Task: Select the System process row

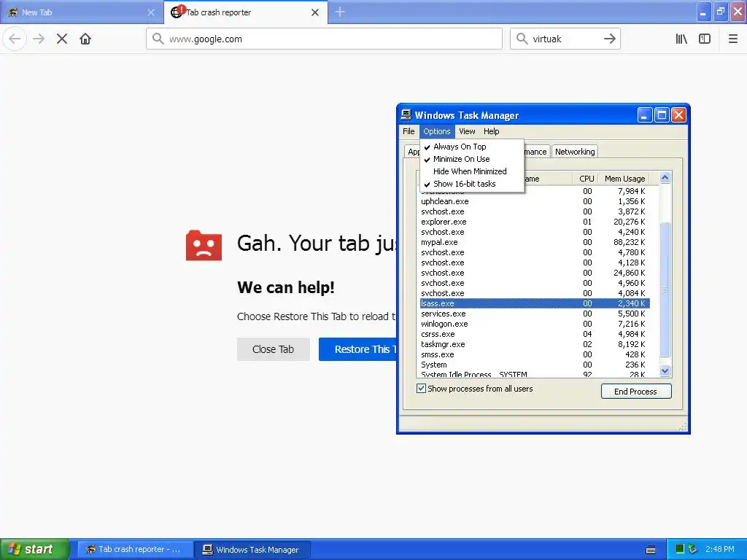Action: (535, 365)
